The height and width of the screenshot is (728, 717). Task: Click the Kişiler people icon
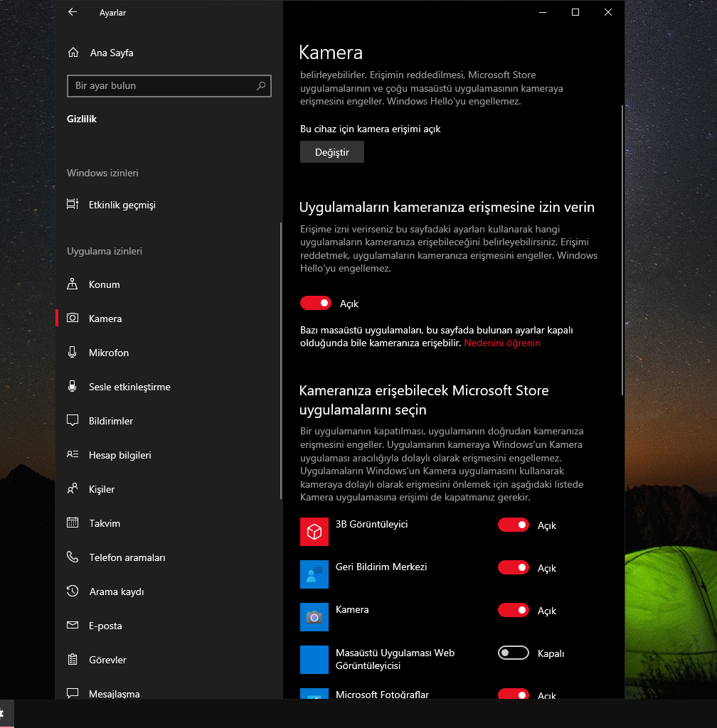(73, 488)
